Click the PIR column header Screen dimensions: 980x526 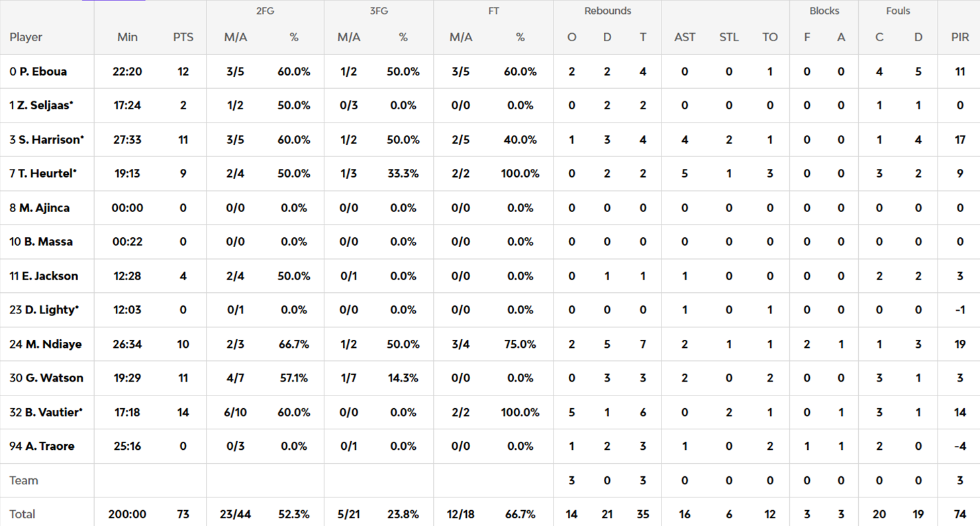pos(959,37)
